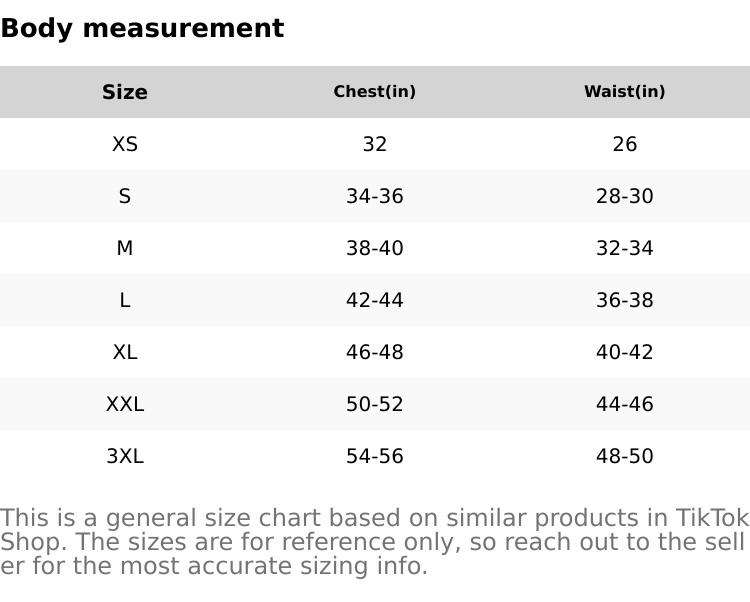The height and width of the screenshot is (602, 750).
Task: Click the Body measurement heading
Action: click(x=142, y=29)
